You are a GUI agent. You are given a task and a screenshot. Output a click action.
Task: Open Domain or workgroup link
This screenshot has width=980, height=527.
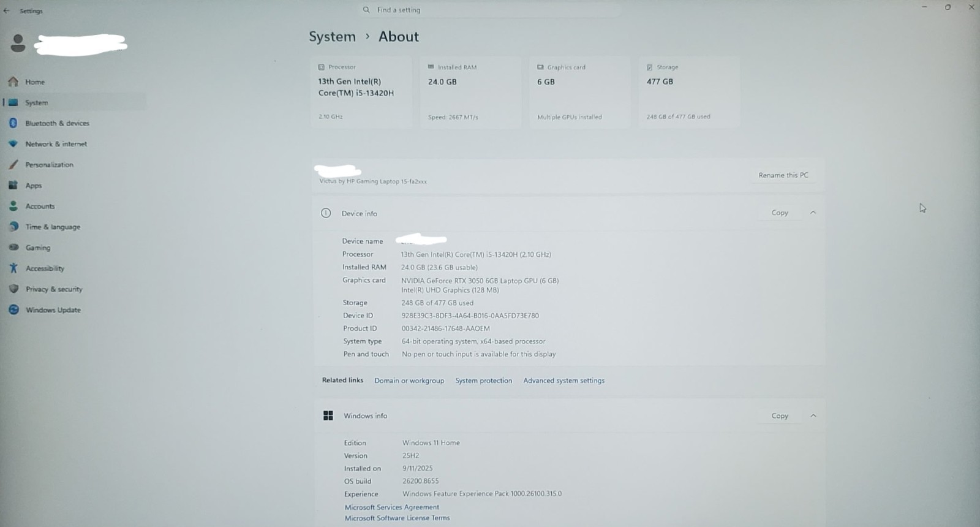[409, 381]
